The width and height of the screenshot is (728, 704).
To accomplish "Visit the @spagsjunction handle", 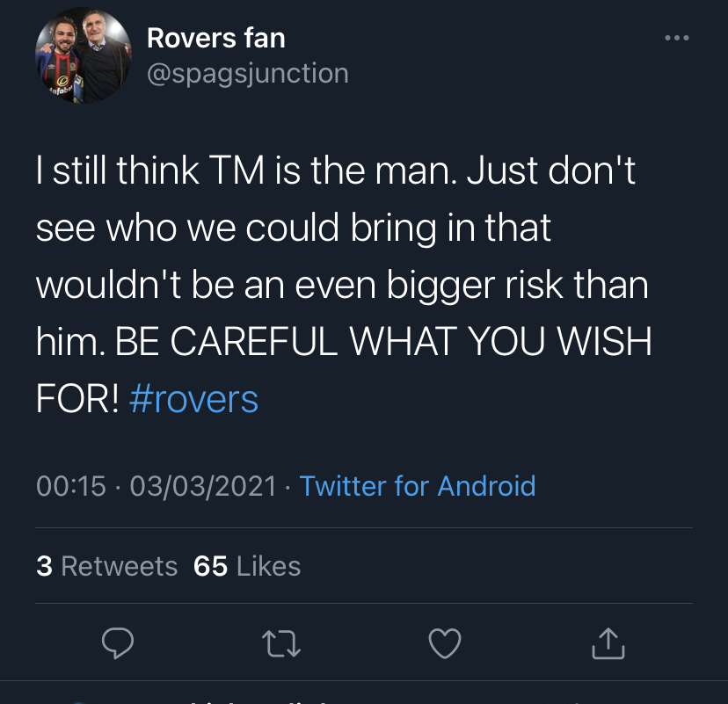I will pyautogui.click(x=247, y=73).
